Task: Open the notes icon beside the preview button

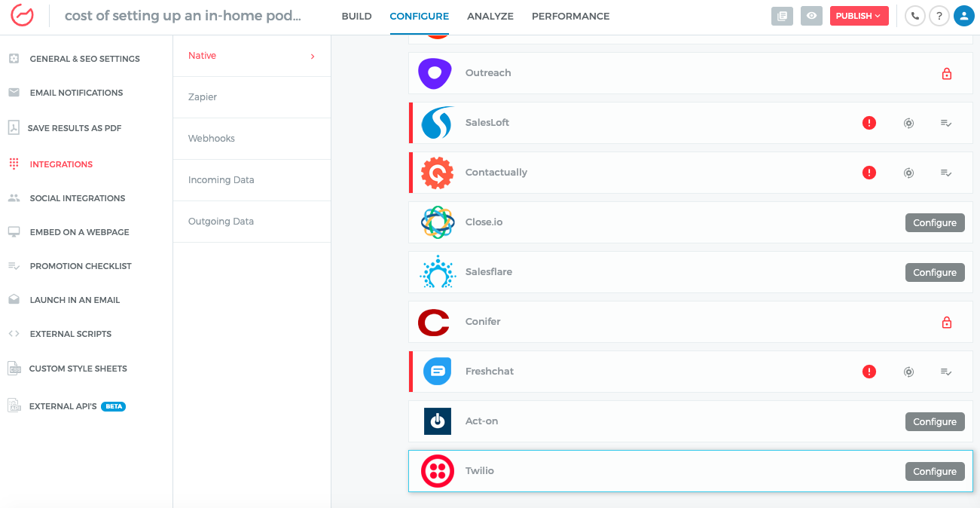Action: tap(782, 16)
